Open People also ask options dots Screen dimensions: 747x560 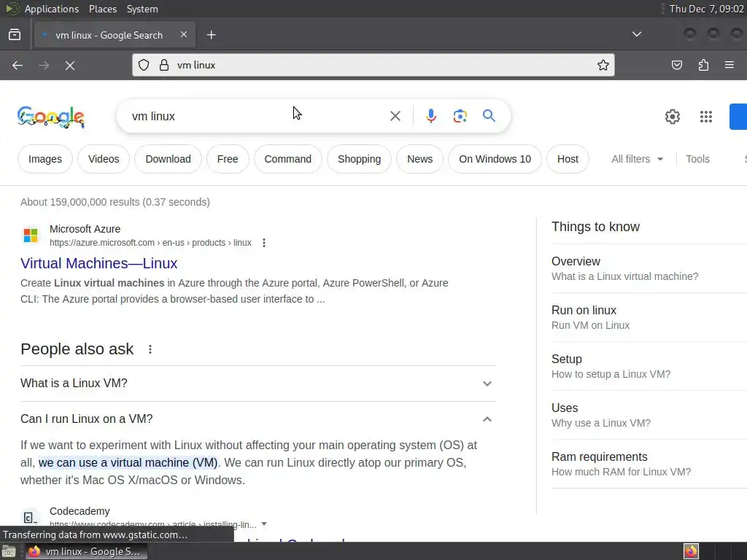(150, 349)
